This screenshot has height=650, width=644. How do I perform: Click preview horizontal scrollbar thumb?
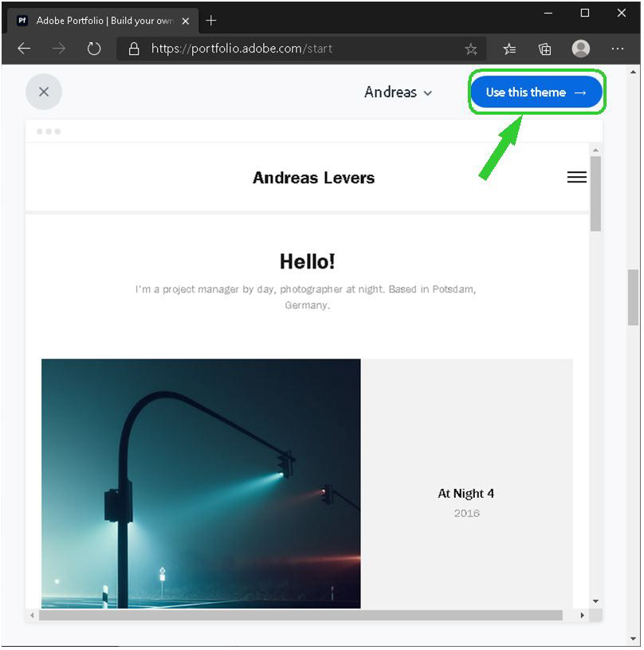[x=300, y=615]
